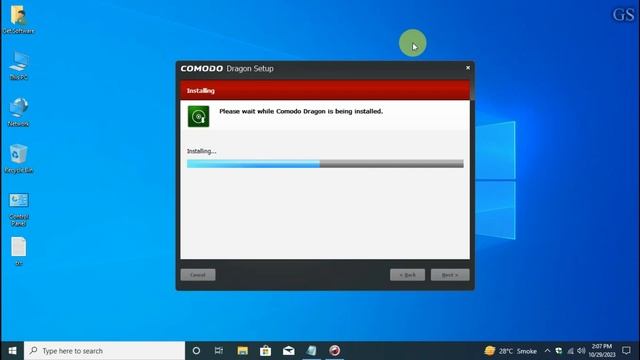Open the weather widget showing 28°C Smoke
Image resolution: width=640 pixels, height=360 pixels.
click(511, 351)
